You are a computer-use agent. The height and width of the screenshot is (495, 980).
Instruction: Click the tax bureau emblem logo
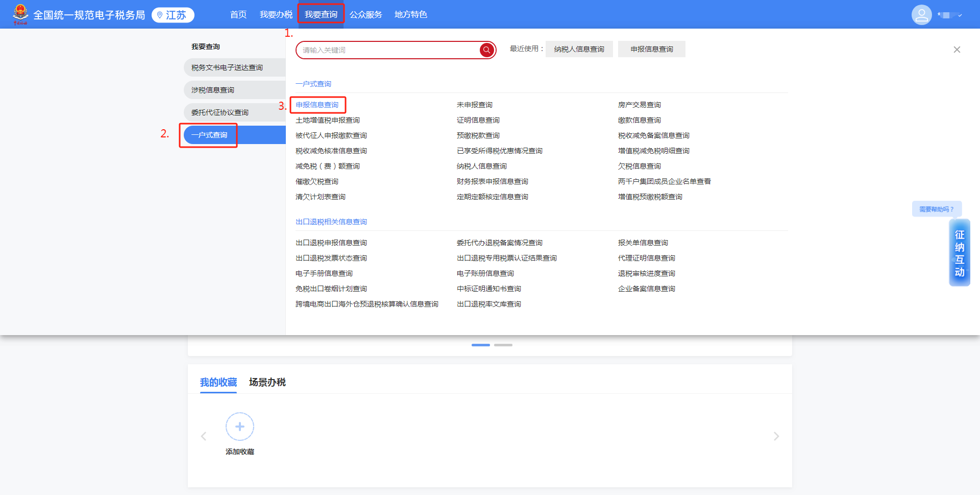click(20, 14)
